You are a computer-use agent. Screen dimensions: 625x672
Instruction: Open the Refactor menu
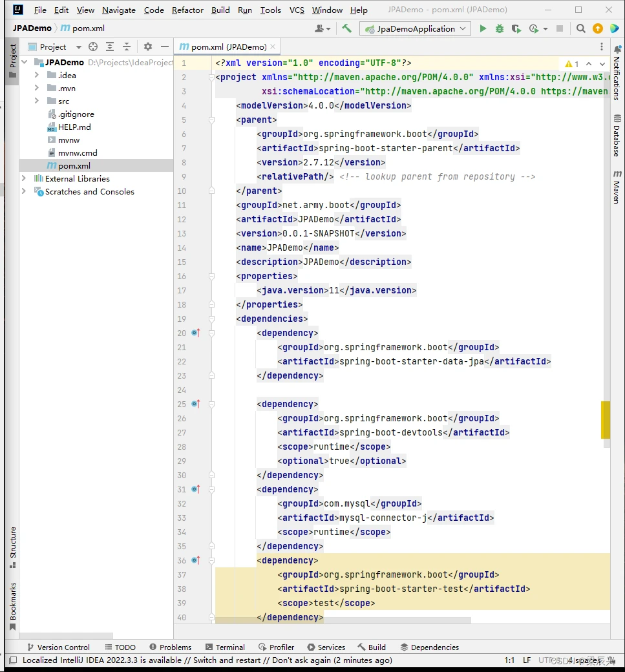187,10
